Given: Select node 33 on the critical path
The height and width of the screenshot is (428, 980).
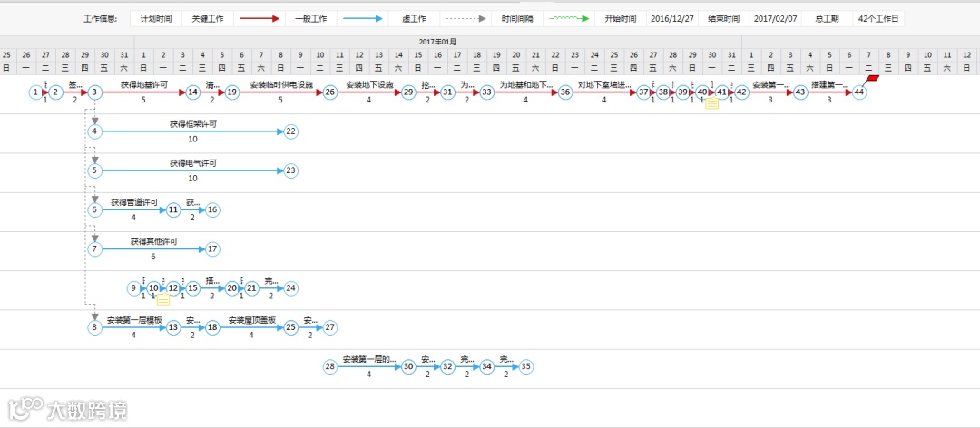Looking at the screenshot, I should [486, 92].
